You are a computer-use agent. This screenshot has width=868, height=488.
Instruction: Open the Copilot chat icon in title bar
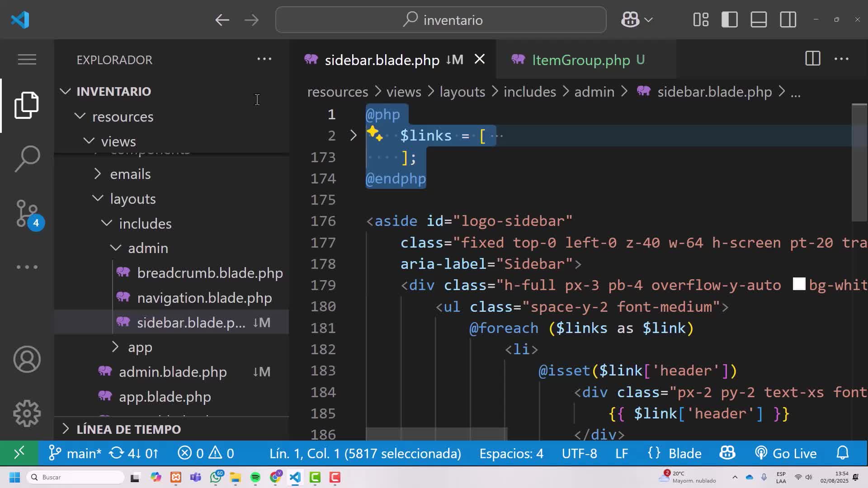point(630,20)
